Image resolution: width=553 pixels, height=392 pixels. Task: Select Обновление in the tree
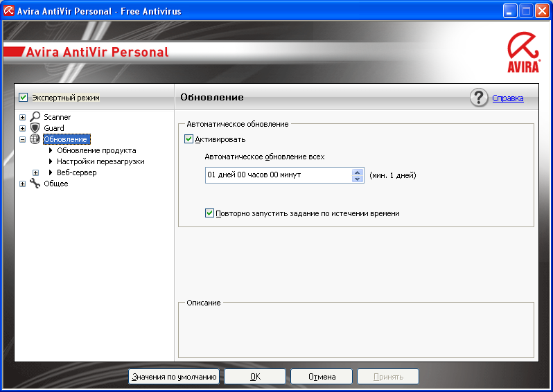67,139
